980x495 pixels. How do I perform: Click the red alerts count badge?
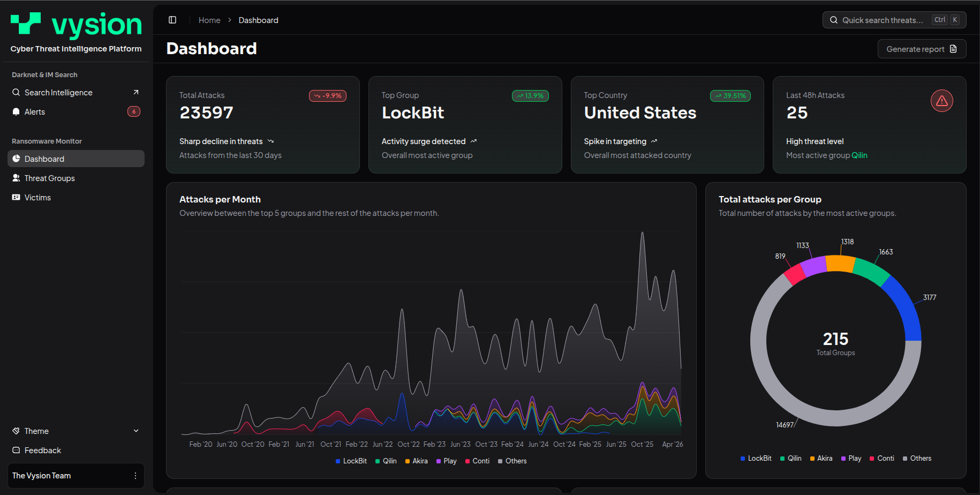134,111
